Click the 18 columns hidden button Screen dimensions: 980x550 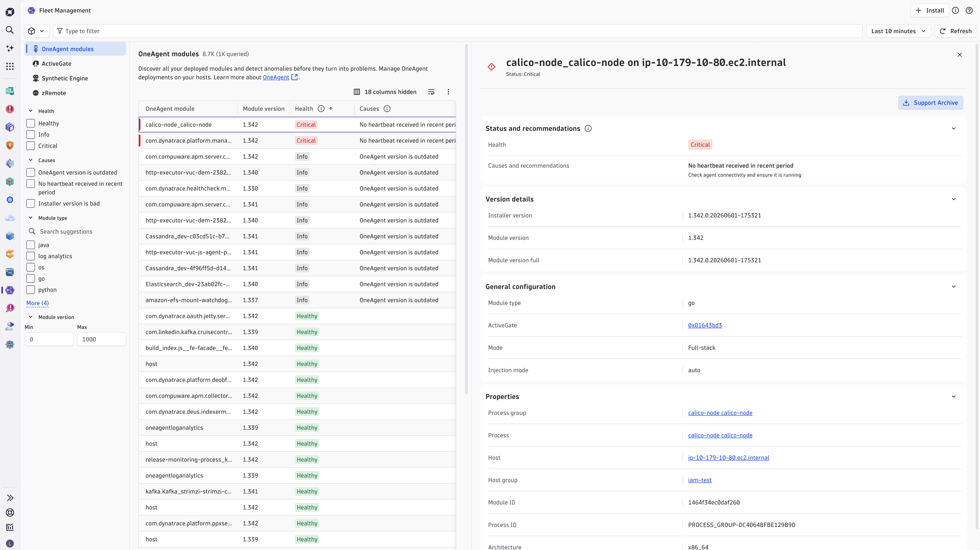tap(385, 92)
